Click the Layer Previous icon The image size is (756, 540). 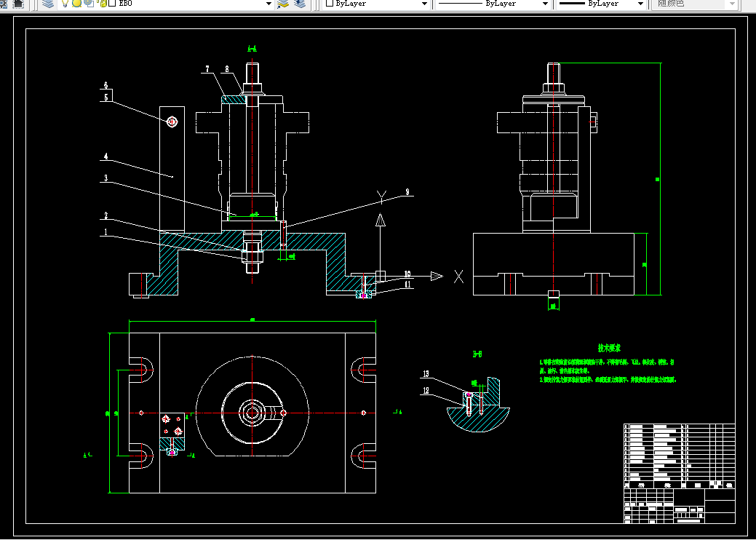click(x=299, y=4)
